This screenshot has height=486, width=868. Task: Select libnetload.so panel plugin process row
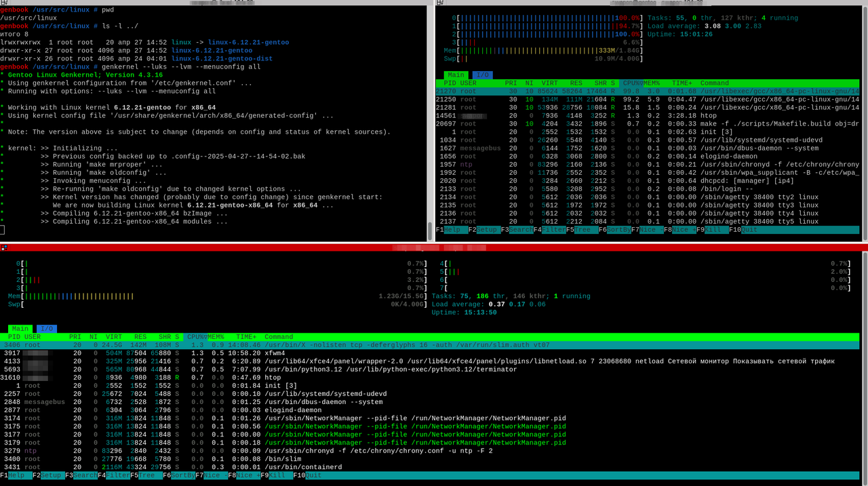pyautogui.click(x=430, y=361)
